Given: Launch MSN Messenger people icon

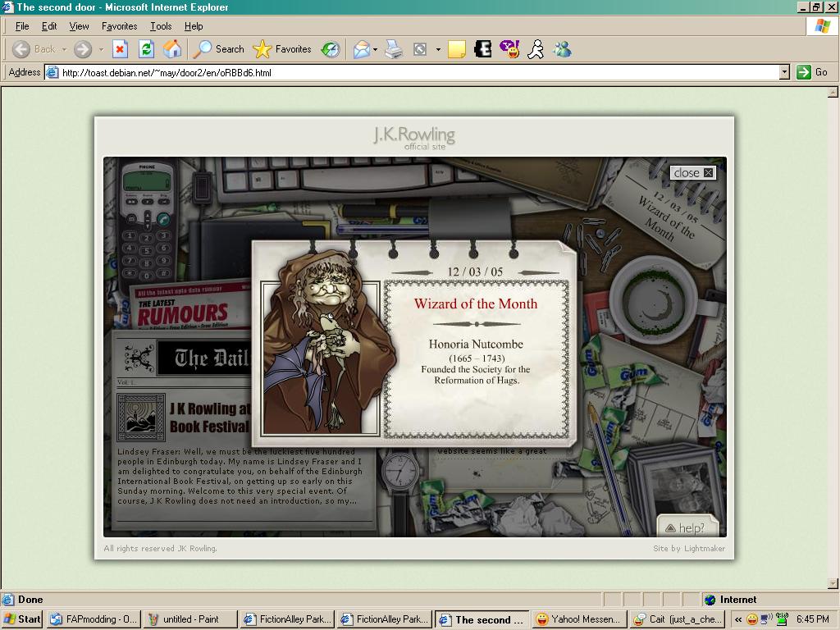Looking at the screenshot, I should point(563,50).
